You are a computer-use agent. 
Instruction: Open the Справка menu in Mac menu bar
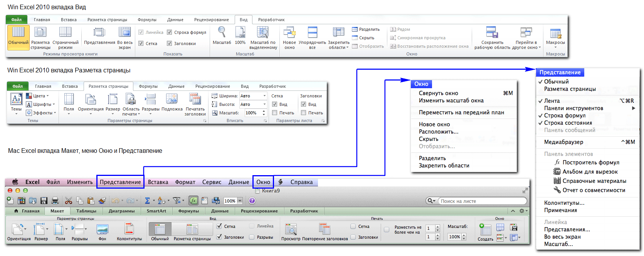(301, 182)
